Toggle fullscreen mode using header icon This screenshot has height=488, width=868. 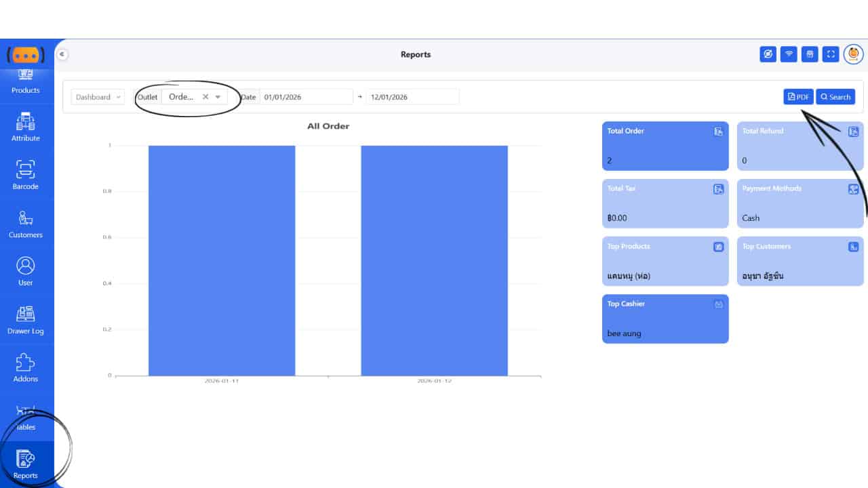(831, 54)
